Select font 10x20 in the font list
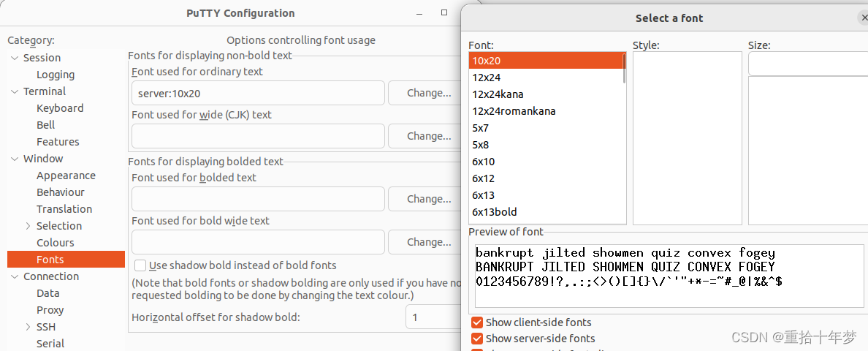 tap(546, 61)
